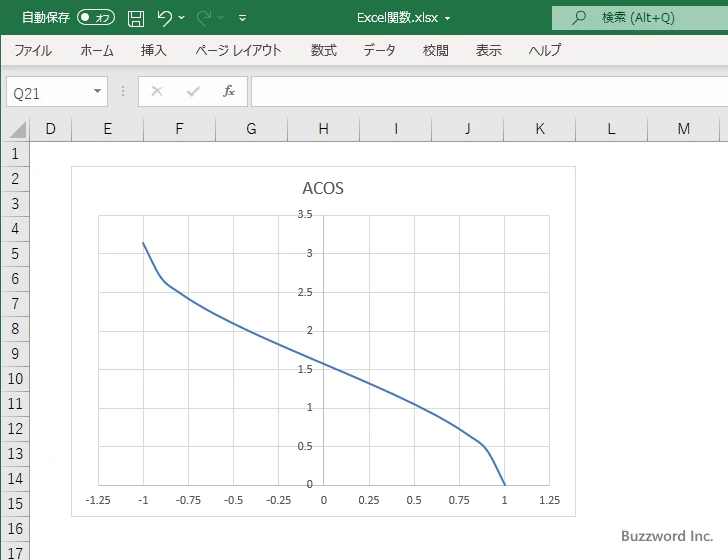The width and height of the screenshot is (728, 560).
Task: Select row 16 header
Action: point(15,528)
